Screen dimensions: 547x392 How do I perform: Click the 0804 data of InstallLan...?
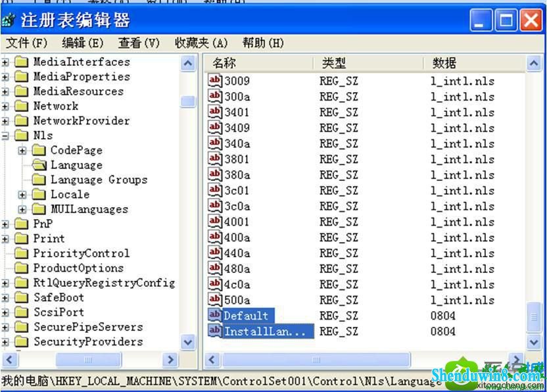[x=442, y=331]
